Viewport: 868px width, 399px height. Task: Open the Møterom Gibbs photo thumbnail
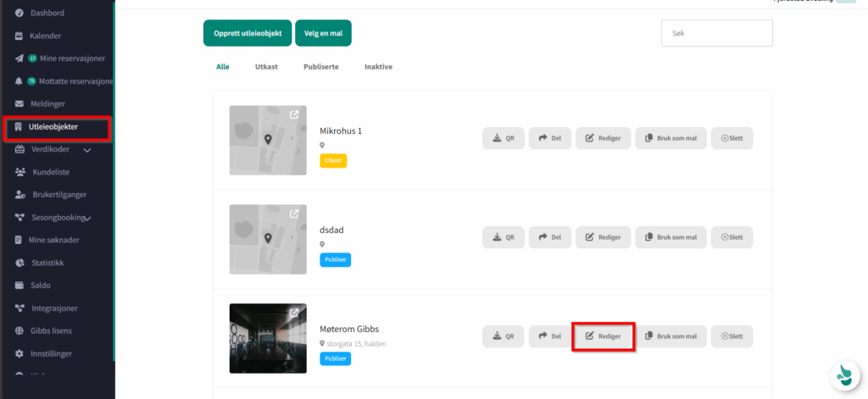click(268, 338)
